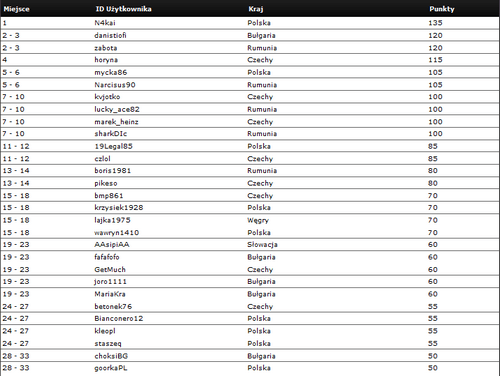Select the marek_heinz row
This screenshot has height=376, width=500.
(x=250, y=122)
